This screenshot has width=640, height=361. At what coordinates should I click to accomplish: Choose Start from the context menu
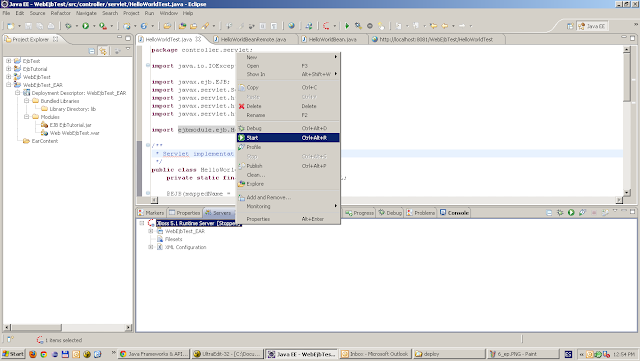(x=288, y=138)
